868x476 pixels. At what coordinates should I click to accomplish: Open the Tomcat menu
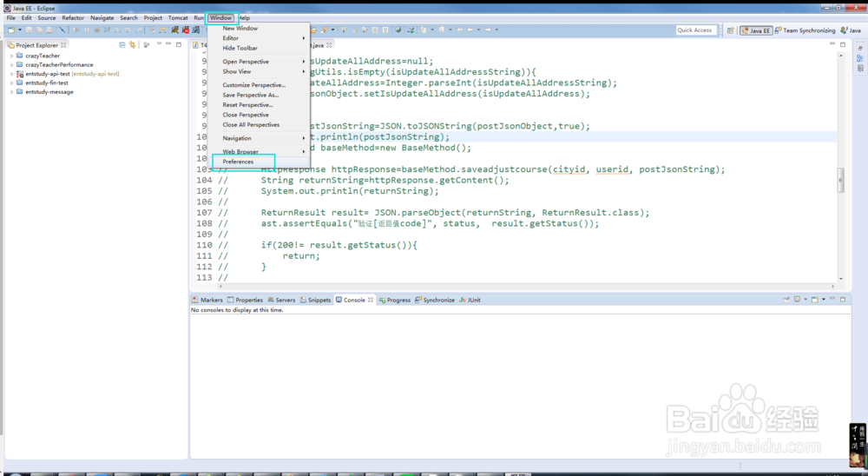178,17
